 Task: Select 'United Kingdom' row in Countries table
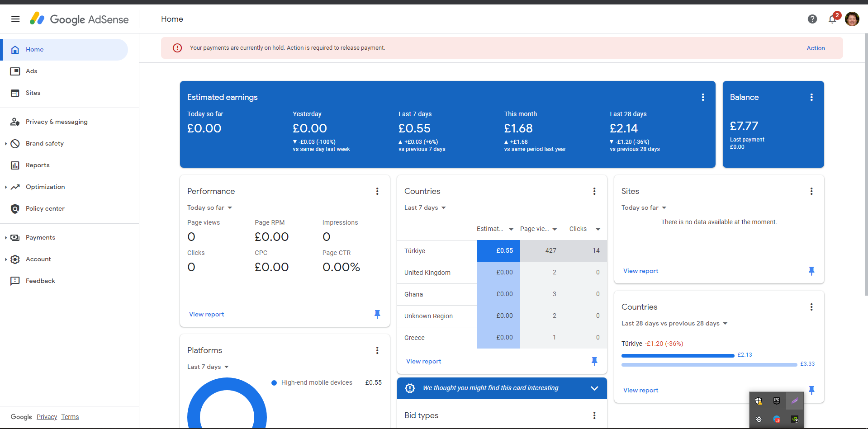click(x=502, y=273)
